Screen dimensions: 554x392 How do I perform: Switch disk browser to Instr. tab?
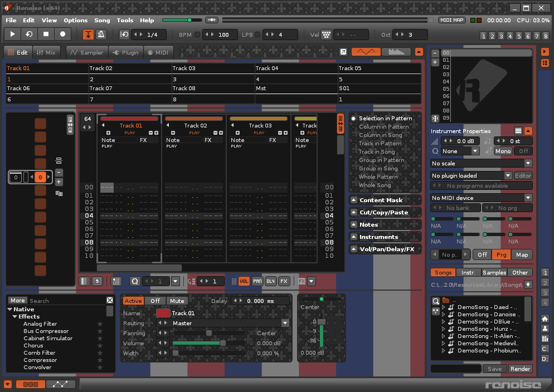(x=468, y=272)
